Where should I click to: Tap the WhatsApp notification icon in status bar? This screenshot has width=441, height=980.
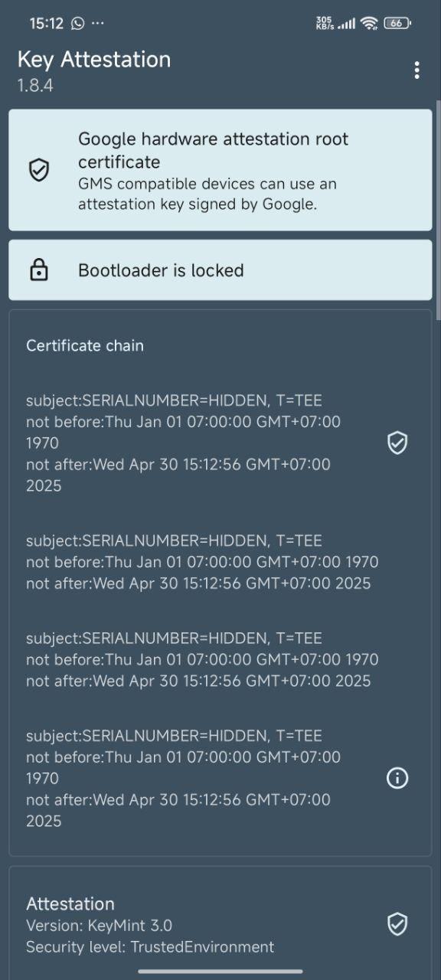point(77,23)
